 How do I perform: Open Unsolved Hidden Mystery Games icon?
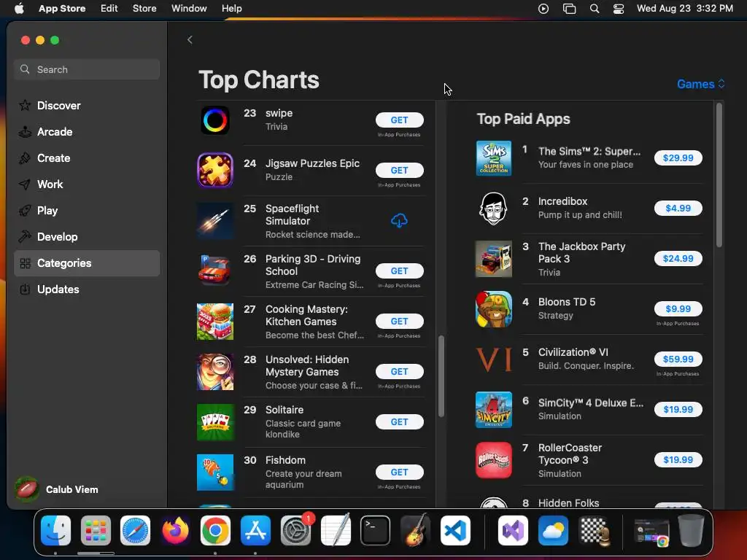point(215,372)
